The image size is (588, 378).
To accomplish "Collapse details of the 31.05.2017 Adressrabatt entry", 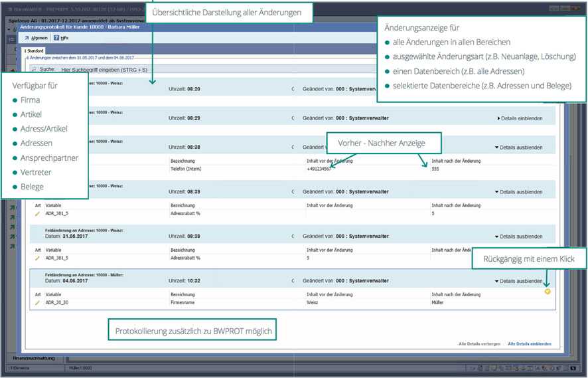I will [x=520, y=236].
